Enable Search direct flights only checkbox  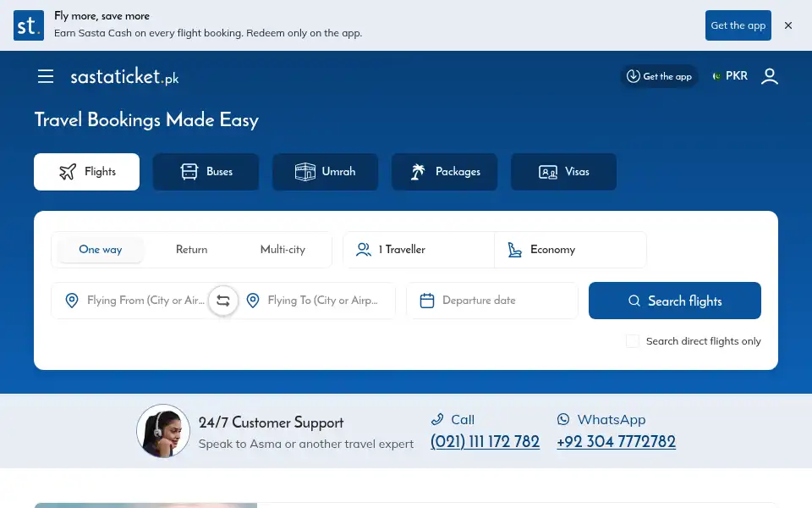coord(633,341)
